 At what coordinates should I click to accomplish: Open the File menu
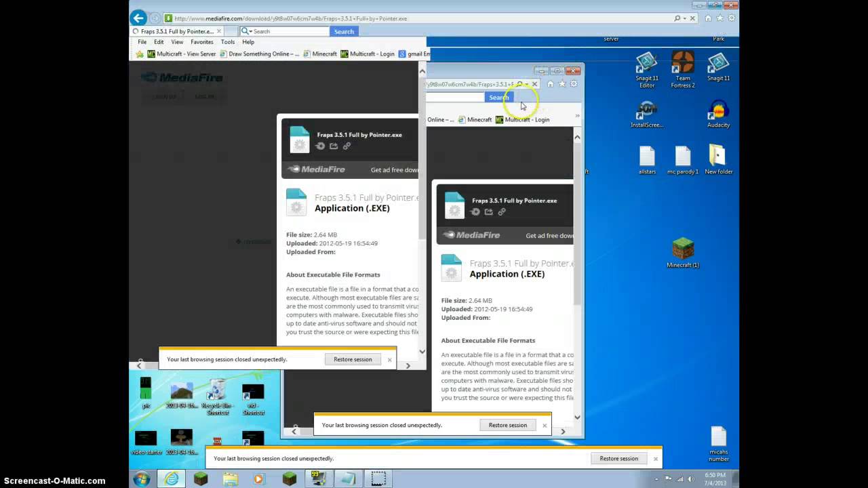(142, 42)
